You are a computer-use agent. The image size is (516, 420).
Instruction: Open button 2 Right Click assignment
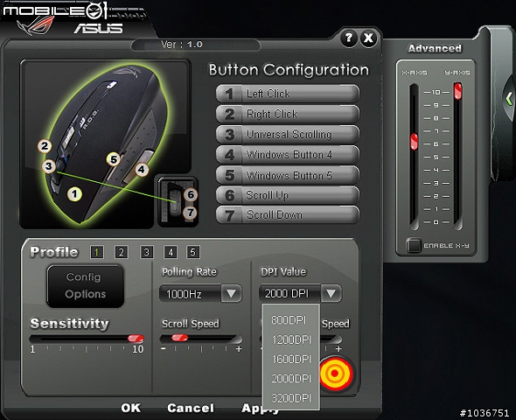pos(288,115)
